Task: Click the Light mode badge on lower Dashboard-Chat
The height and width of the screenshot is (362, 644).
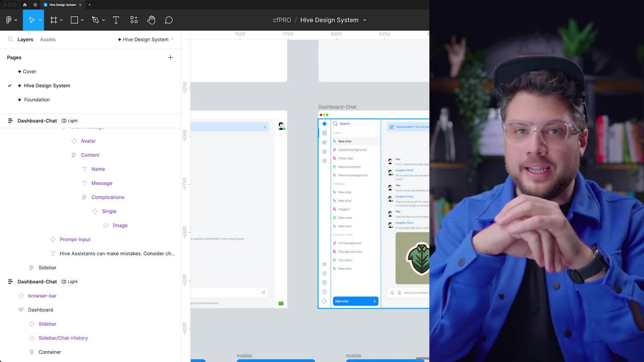Action: 69,282
